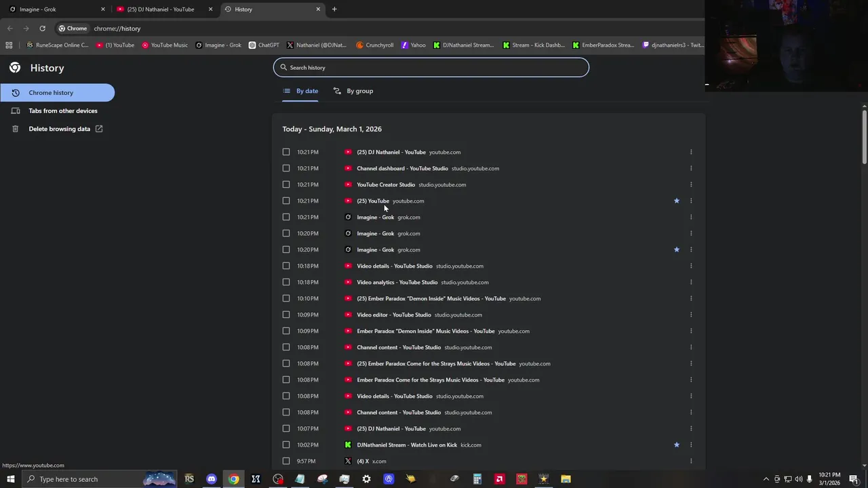The image size is (868, 488).
Task: Open more actions for Video editor entry
Action: pos(691,314)
